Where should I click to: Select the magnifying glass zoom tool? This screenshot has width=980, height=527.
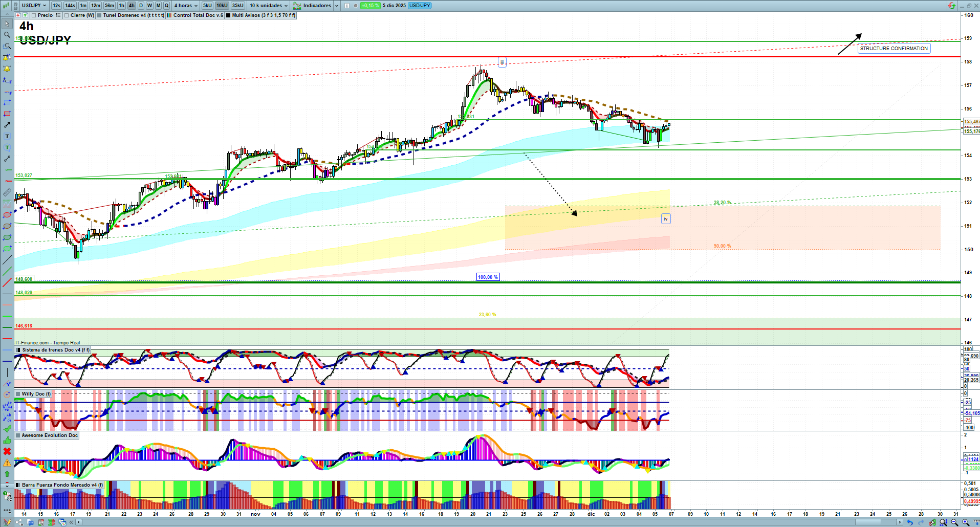[7, 35]
